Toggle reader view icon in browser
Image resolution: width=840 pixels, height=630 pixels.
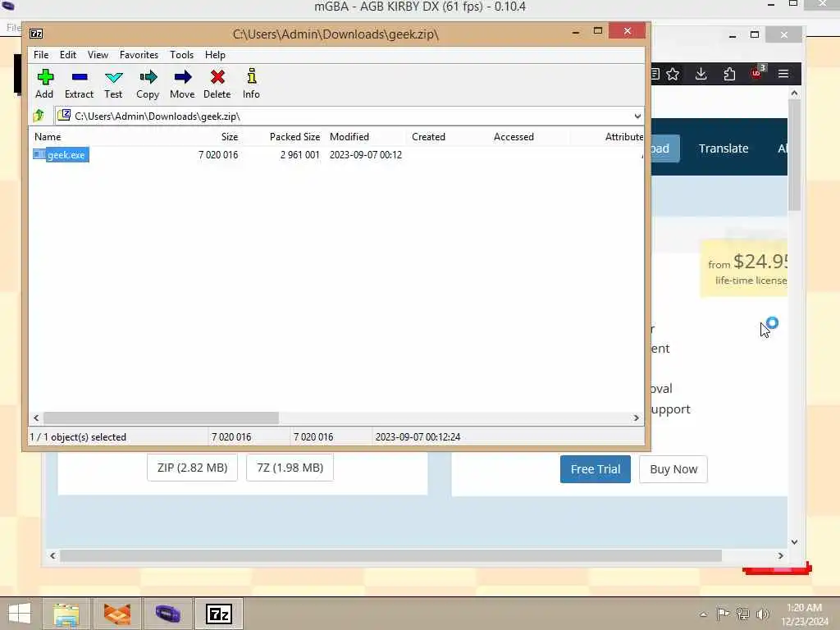click(655, 74)
